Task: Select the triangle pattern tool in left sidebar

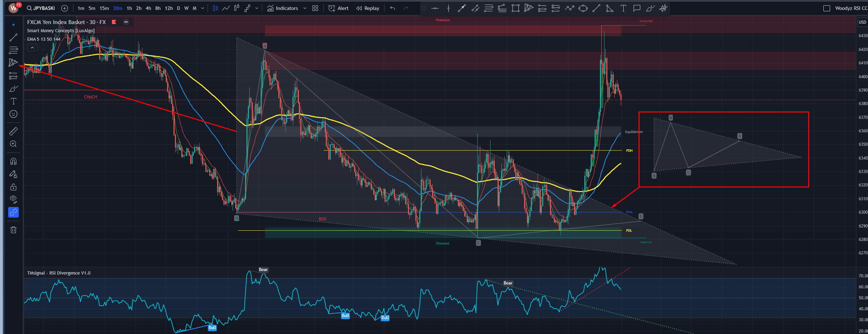Action: point(13,63)
